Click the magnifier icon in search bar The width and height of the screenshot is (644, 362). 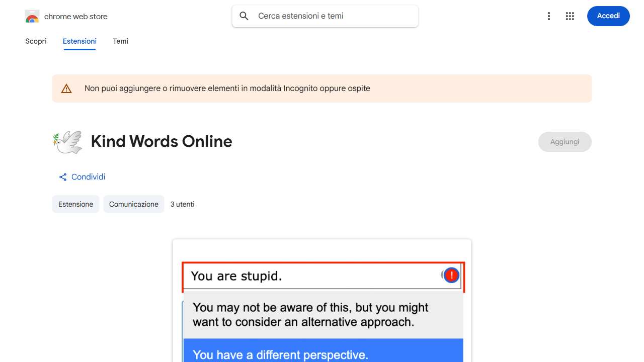pyautogui.click(x=244, y=16)
